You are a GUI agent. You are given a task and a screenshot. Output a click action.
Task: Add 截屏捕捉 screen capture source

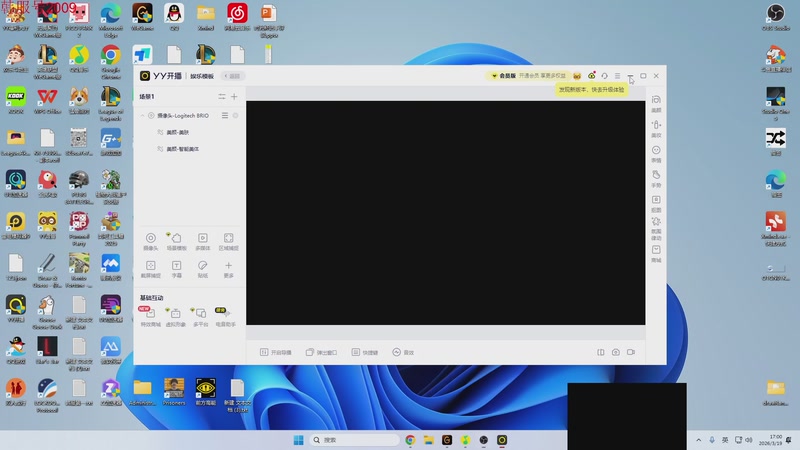(x=151, y=269)
